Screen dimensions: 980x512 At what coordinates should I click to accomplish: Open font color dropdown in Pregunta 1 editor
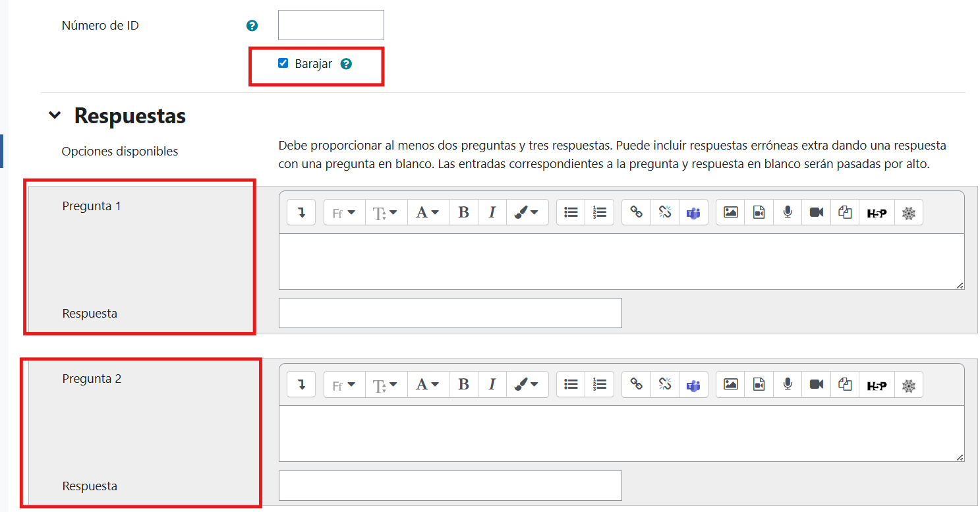pyautogui.click(x=428, y=212)
